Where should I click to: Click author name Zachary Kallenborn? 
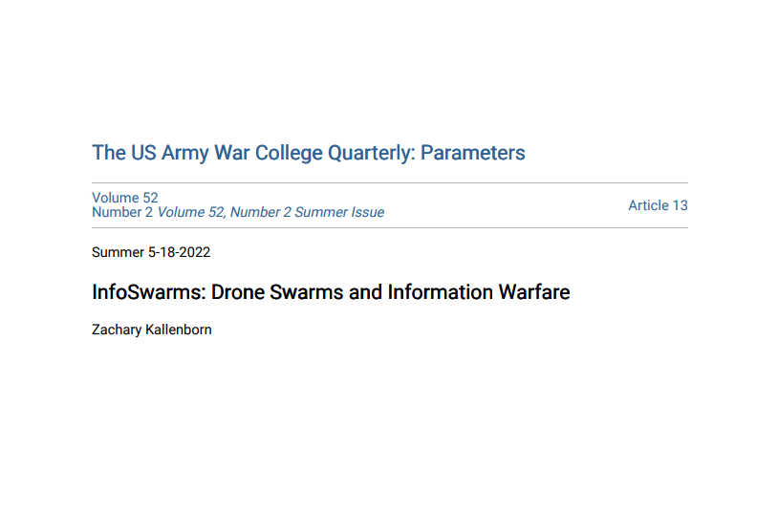pos(151,330)
